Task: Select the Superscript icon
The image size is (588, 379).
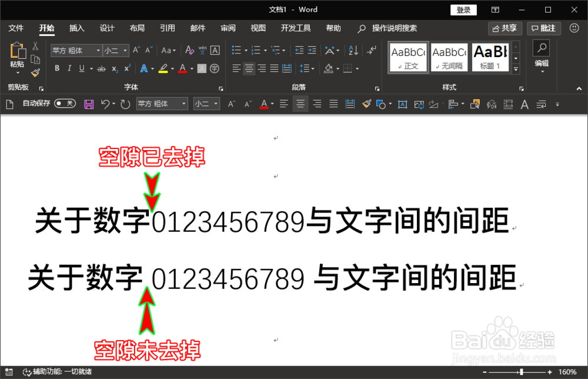Action: pos(128,68)
